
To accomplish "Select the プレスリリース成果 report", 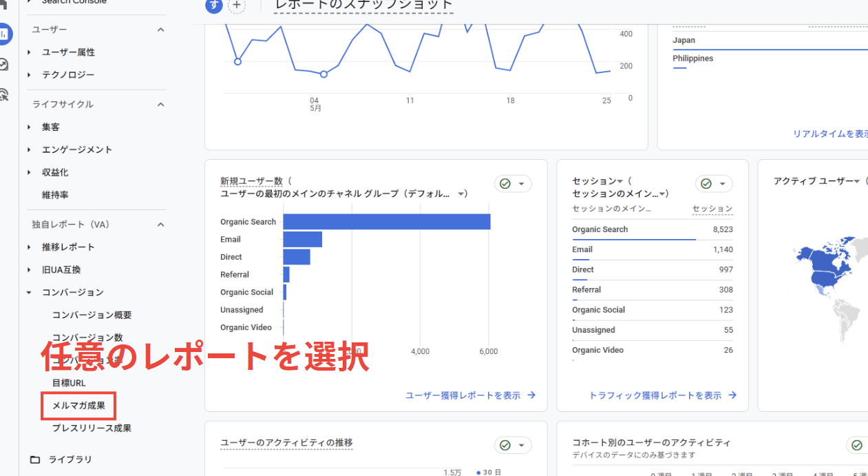I will click(92, 428).
